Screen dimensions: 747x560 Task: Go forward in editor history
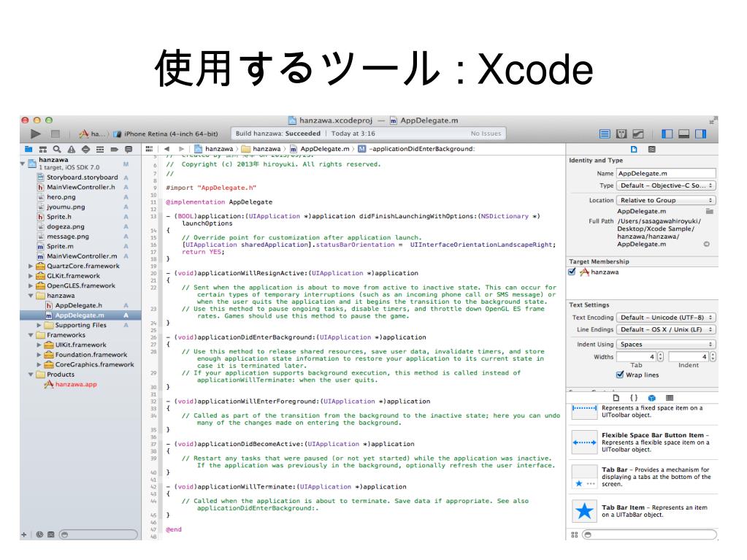coord(182,148)
